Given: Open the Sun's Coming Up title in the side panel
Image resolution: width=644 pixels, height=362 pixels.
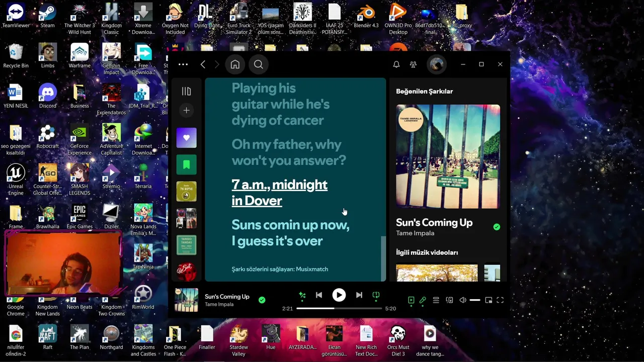Looking at the screenshot, I should pos(434,223).
